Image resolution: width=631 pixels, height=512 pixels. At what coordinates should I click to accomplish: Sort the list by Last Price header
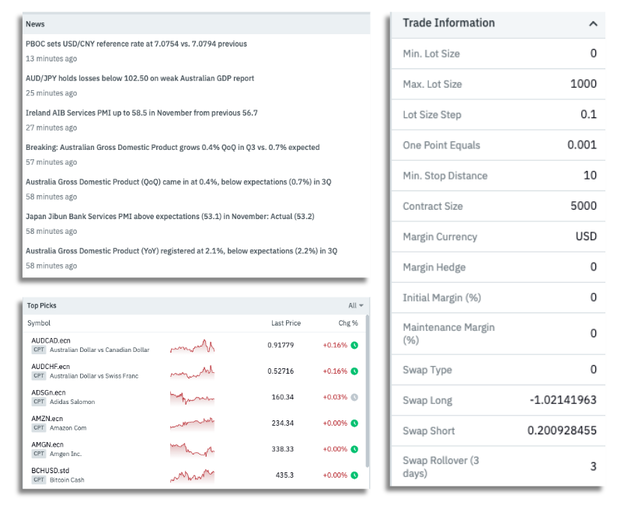[x=286, y=323]
